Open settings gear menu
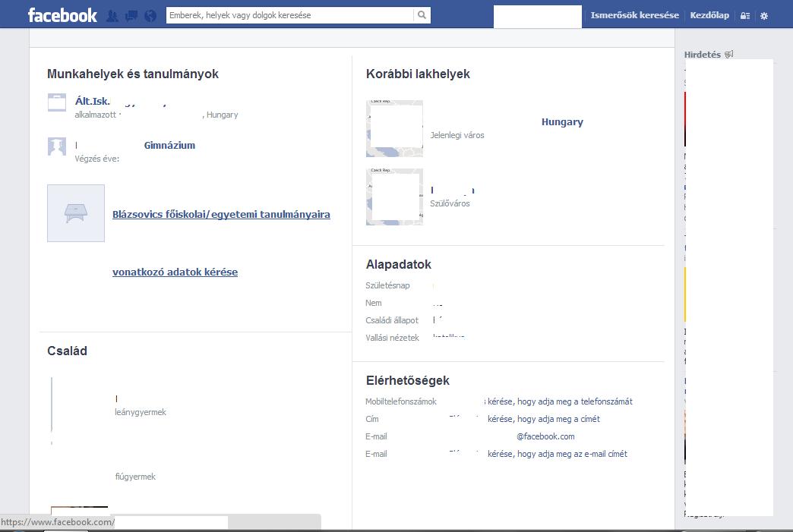The height and width of the screenshot is (532, 793). click(764, 16)
